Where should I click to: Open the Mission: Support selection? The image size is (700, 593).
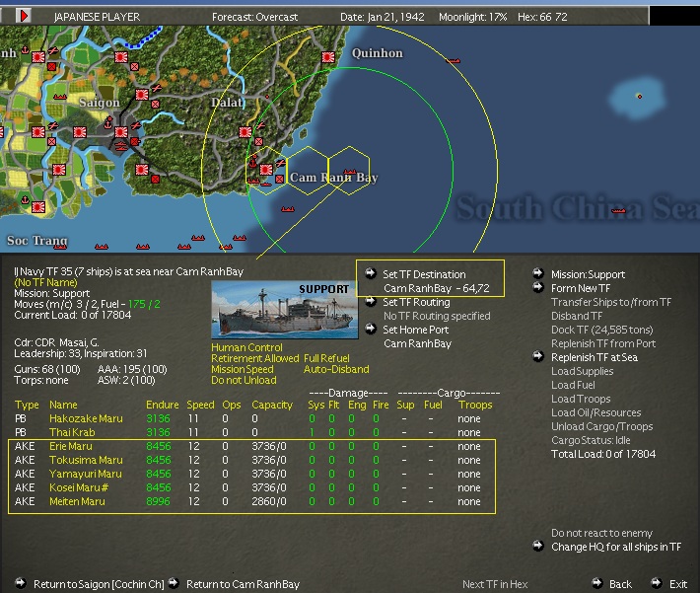pyautogui.click(x=588, y=274)
